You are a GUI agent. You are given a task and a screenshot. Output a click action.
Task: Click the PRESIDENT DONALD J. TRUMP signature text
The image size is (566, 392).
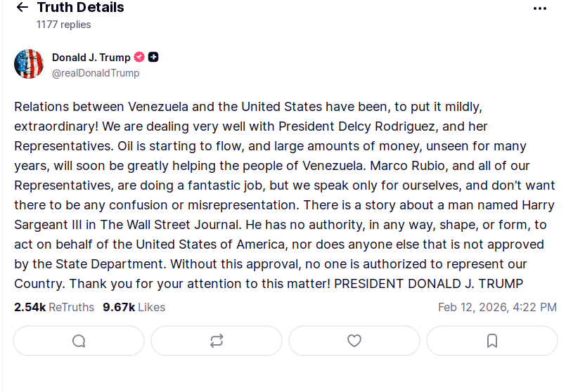(x=428, y=284)
